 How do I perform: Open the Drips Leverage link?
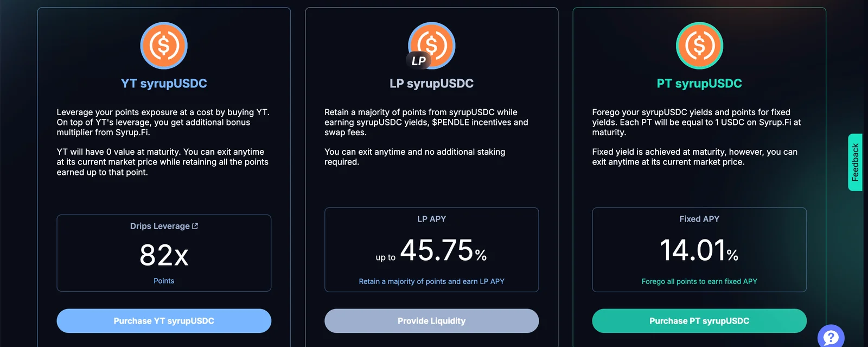160,226
